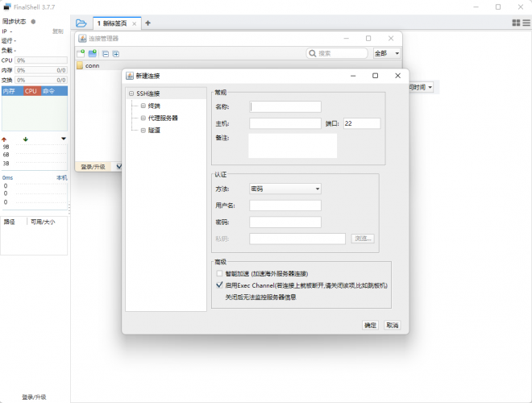Toggle the expander beside 终端
Screen dimensions: 532x403
143,106
